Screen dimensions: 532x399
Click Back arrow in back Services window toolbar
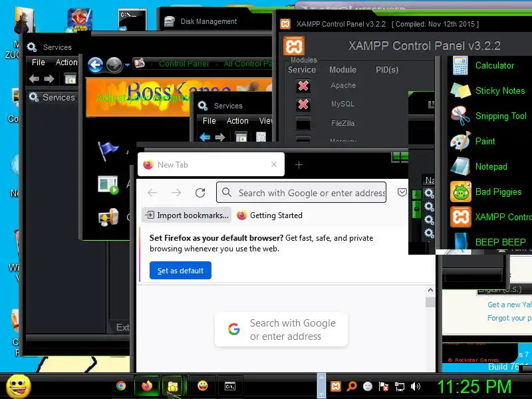[34, 79]
